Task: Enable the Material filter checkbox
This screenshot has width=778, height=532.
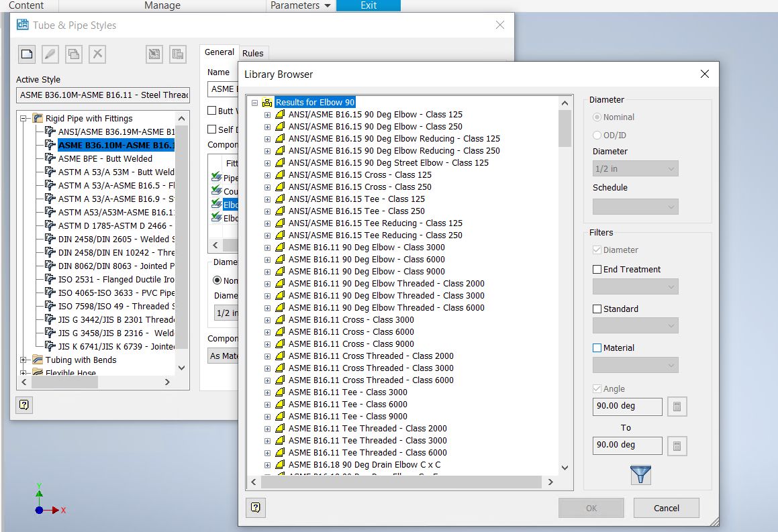Action: click(x=597, y=348)
